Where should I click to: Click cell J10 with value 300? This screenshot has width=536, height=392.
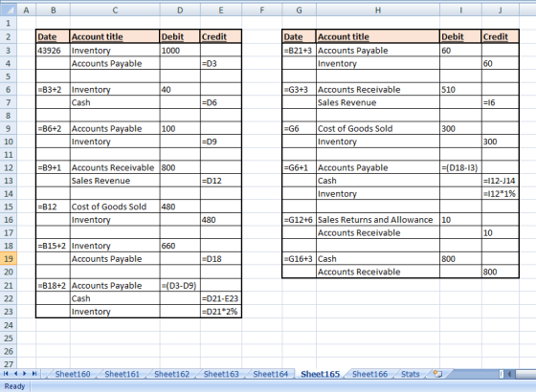pyautogui.click(x=501, y=142)
